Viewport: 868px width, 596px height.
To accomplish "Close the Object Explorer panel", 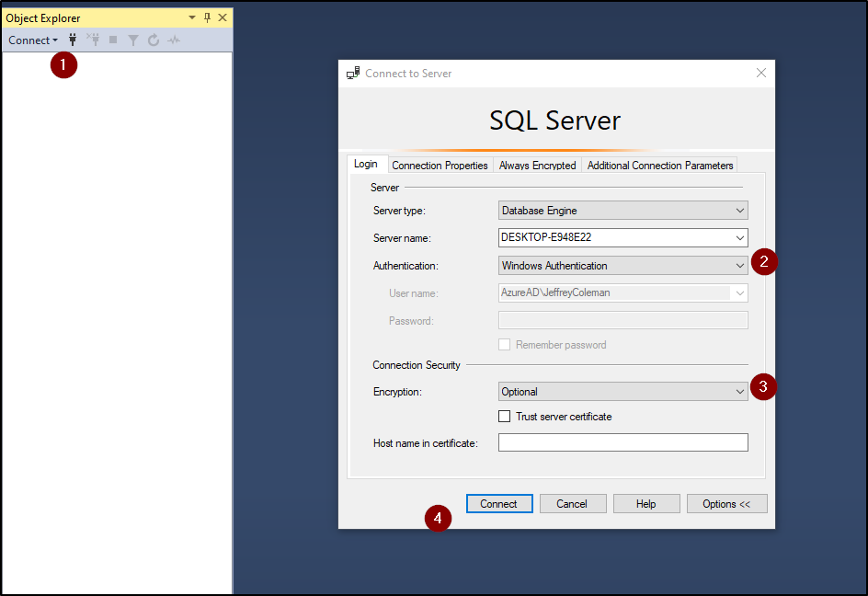I will pyautogui.click(x=223, y=17).
